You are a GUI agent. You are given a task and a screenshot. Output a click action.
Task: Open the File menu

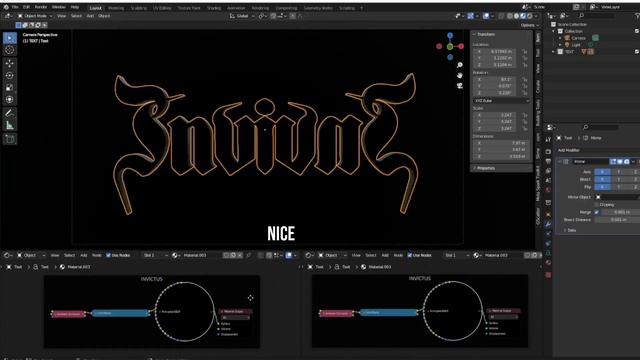15,7
